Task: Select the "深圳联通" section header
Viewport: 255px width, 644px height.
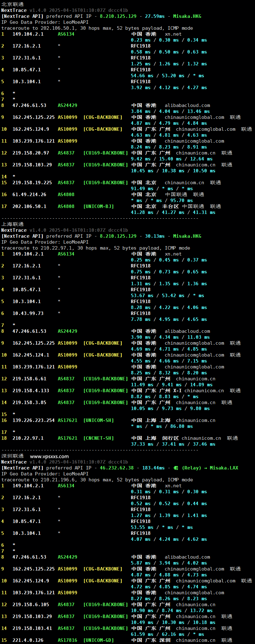Action: coord(13,456)
